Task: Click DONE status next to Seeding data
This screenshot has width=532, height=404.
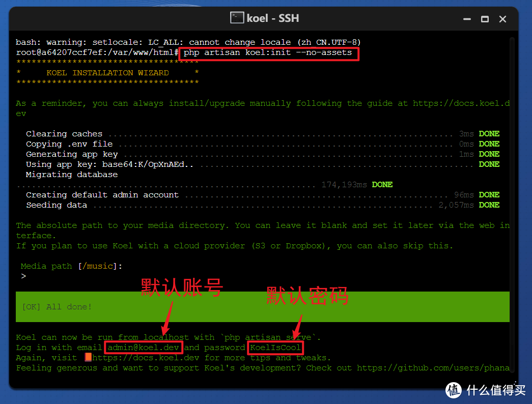Action: (489, 205)
